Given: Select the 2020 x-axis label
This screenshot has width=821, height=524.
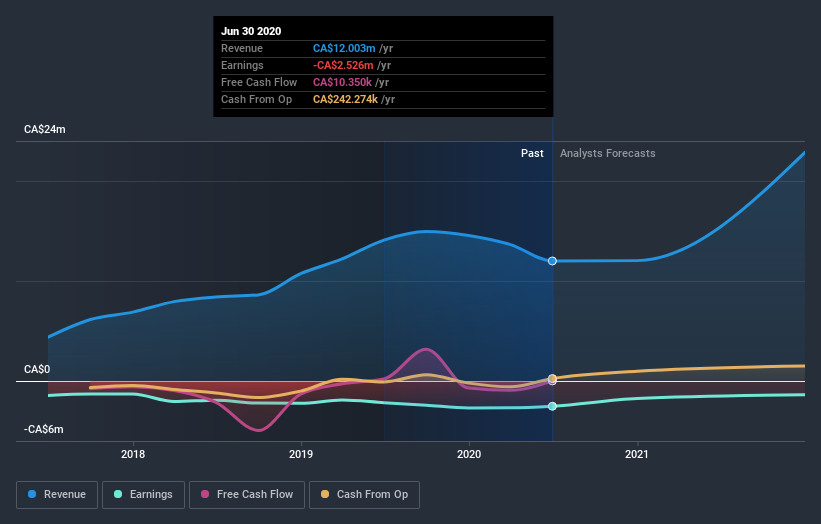Looking at the screenshot, I should tap(469, 454).
